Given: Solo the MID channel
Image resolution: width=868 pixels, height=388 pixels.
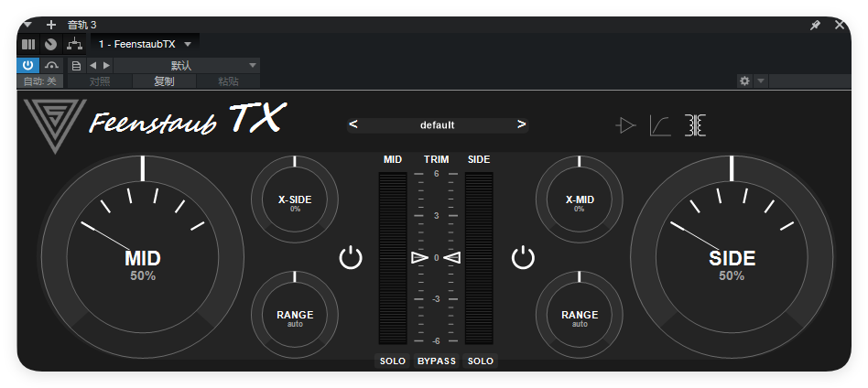Looking at the screenshot, I should pyautogui.click(x=393, y=361).
